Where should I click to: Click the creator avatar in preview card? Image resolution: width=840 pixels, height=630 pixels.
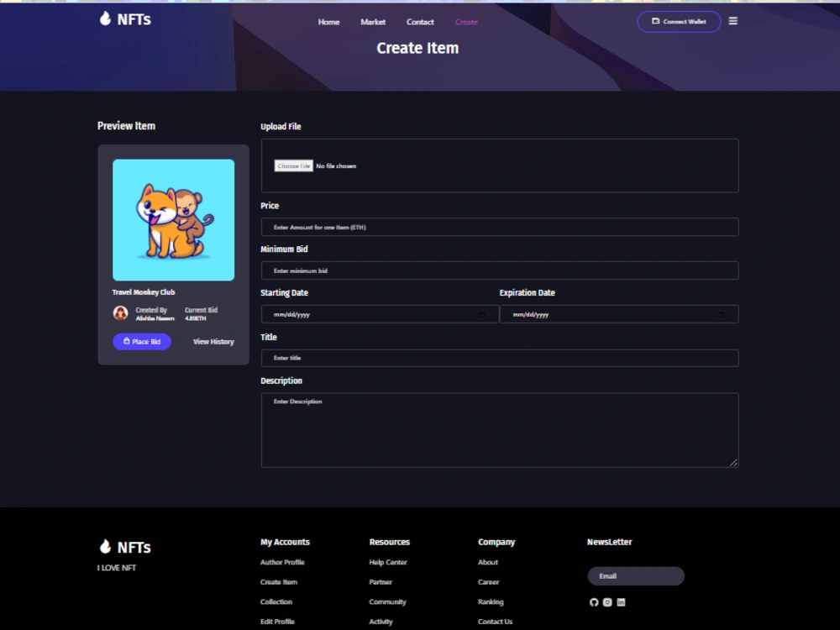point(120,313)
